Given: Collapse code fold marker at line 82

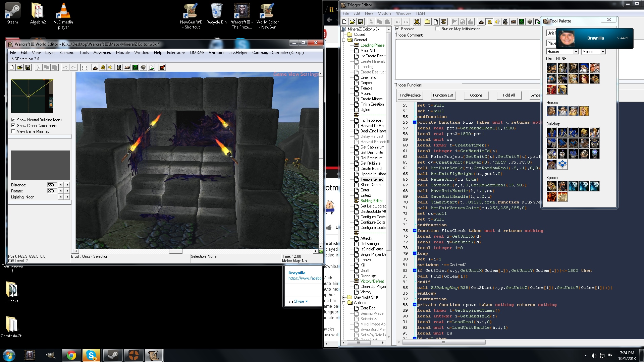Looking at the screenshot, I should 415,270.
